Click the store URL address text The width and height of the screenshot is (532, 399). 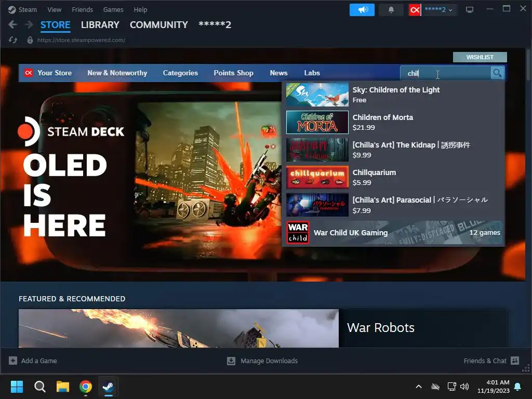(82, 40)
